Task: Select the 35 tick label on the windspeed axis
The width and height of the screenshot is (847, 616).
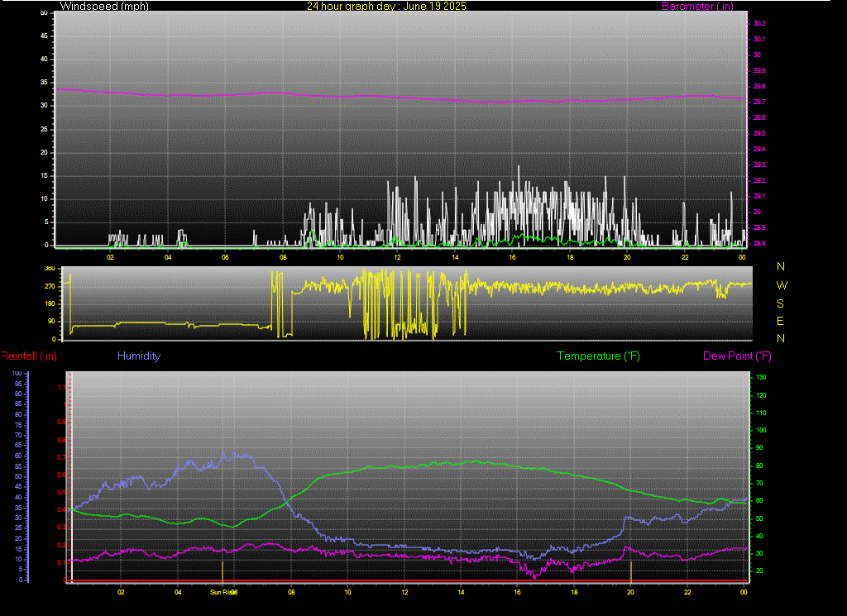Action: click(45, 82)
